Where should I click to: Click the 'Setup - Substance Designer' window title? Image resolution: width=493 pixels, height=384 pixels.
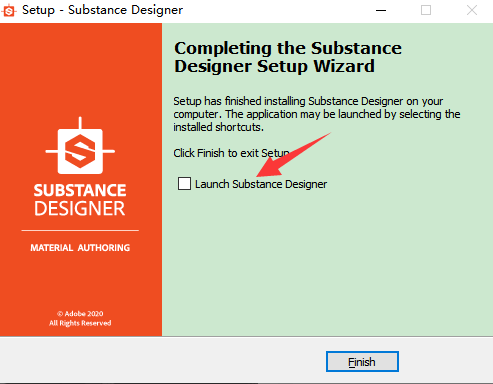[x=102, y=10]
